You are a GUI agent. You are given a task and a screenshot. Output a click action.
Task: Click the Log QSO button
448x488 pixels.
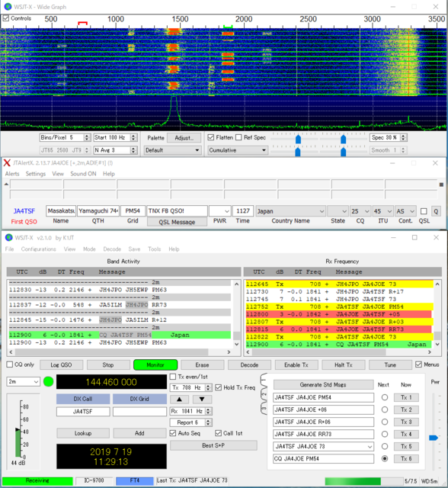(61, 364)
